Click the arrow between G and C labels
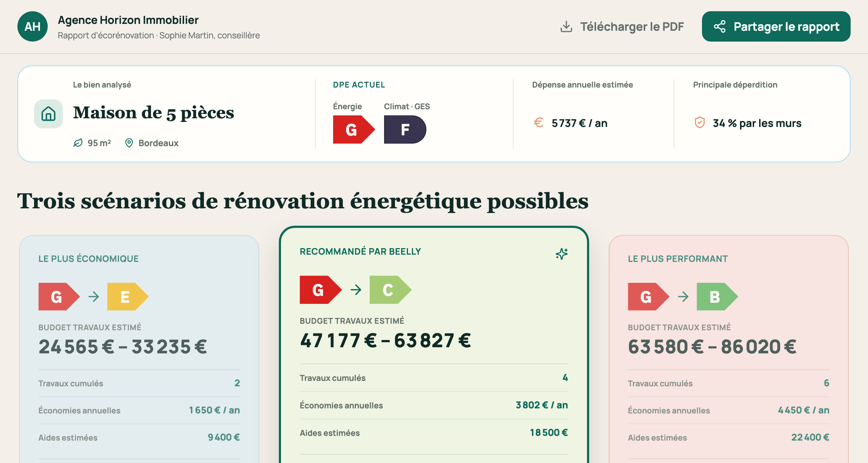The height and width of the screenshot is (463, 868). click(356, 289)
